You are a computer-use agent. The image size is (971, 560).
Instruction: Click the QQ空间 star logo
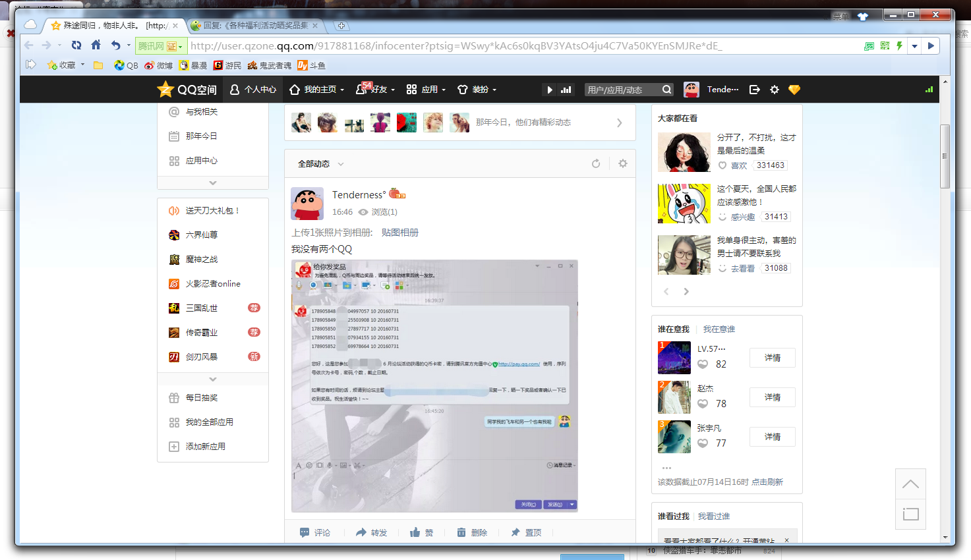click(x=187, y=90)
